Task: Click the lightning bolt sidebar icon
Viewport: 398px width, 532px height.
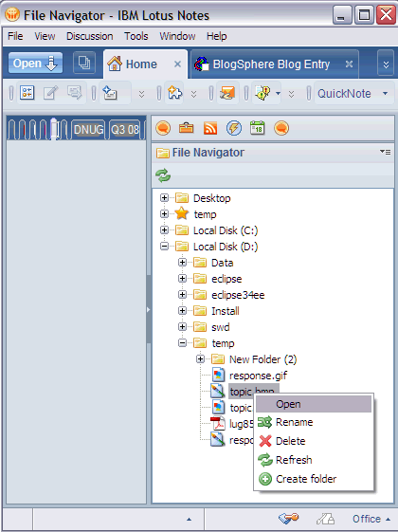Action: point(234,128)
